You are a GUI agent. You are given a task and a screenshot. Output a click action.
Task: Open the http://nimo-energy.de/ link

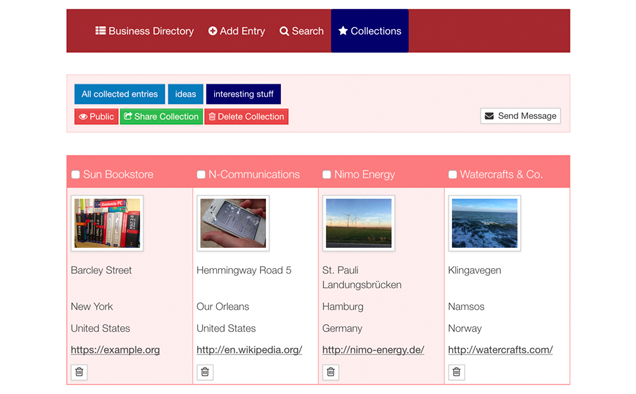coord(373,350)
